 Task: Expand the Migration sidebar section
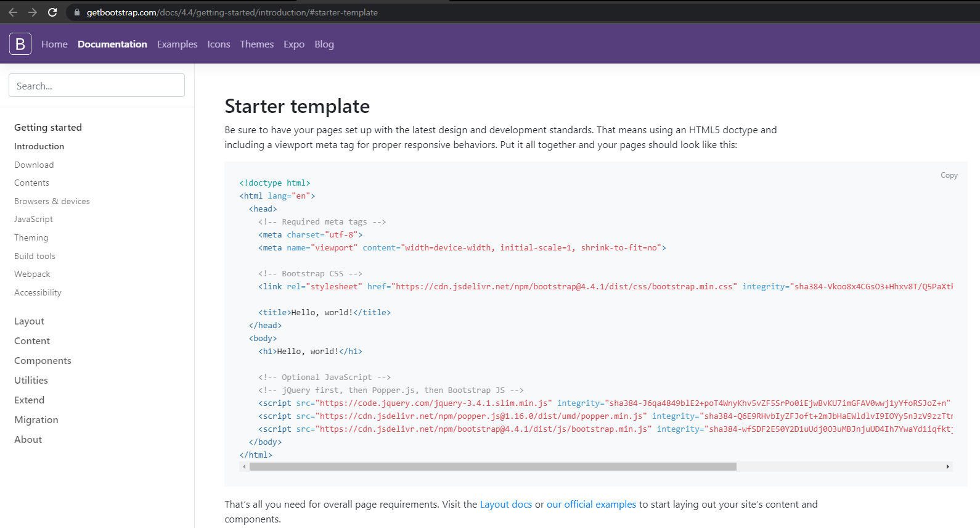36,420
